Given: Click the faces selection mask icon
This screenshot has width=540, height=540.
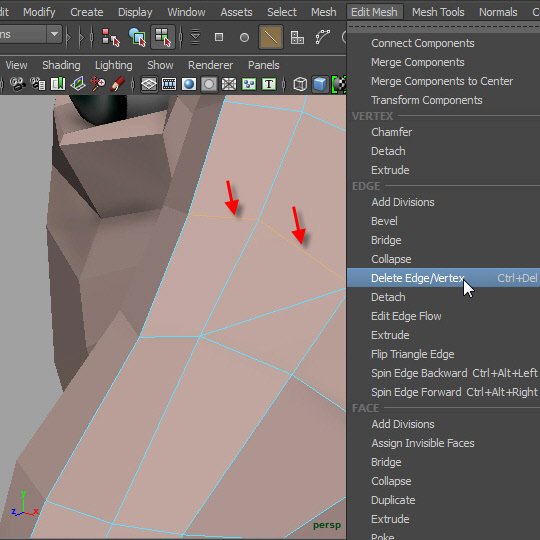Looking at the screenshot, I should 297,37.
